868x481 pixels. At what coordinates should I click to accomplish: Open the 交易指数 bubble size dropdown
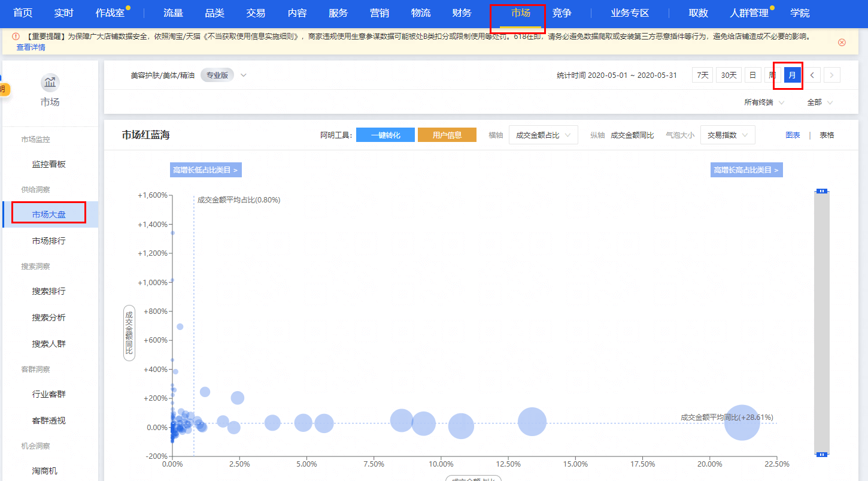pyautogui.click(x=727, y=135)
